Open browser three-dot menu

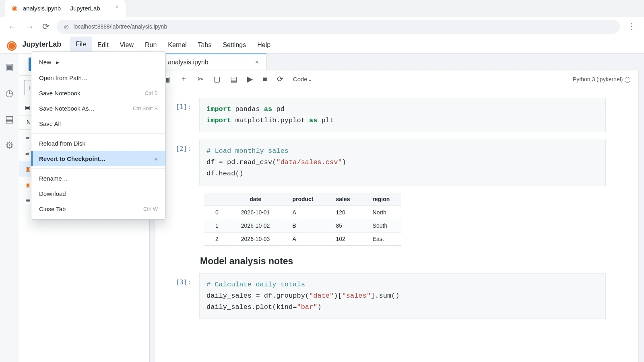pyautogui.click(x=631, y=27)
